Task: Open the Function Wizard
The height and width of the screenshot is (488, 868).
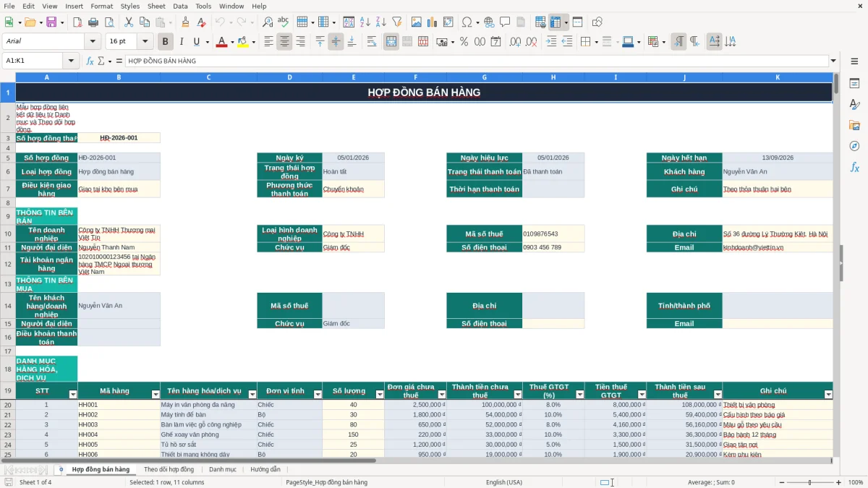Action: [90, 61]
